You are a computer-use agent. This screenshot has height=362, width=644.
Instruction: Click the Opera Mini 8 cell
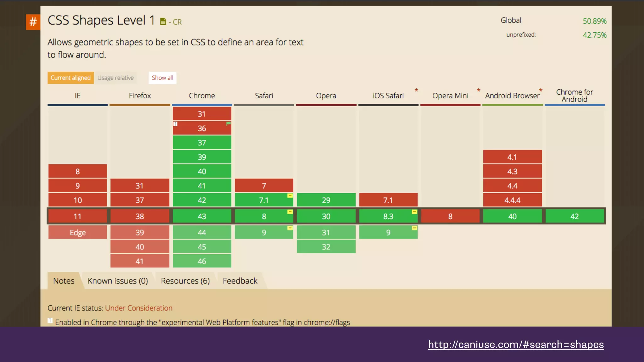point(450,216)
